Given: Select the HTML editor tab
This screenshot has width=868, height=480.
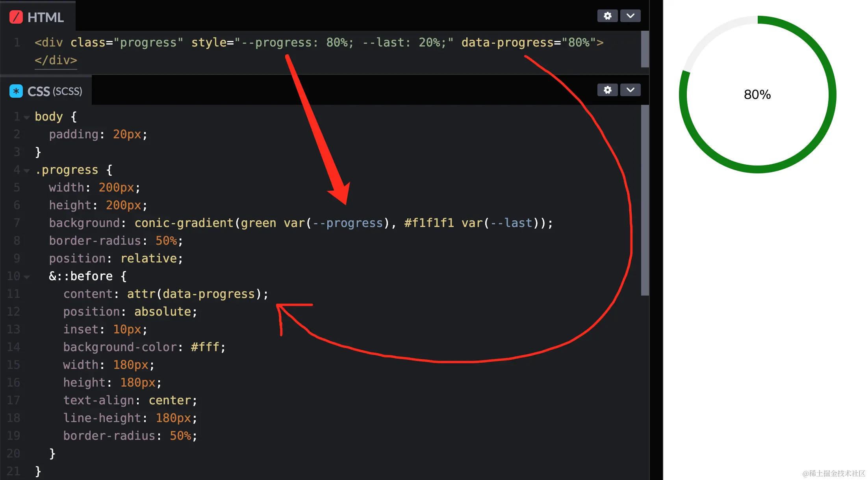Looking at the screenshot, I should (45, 17).
